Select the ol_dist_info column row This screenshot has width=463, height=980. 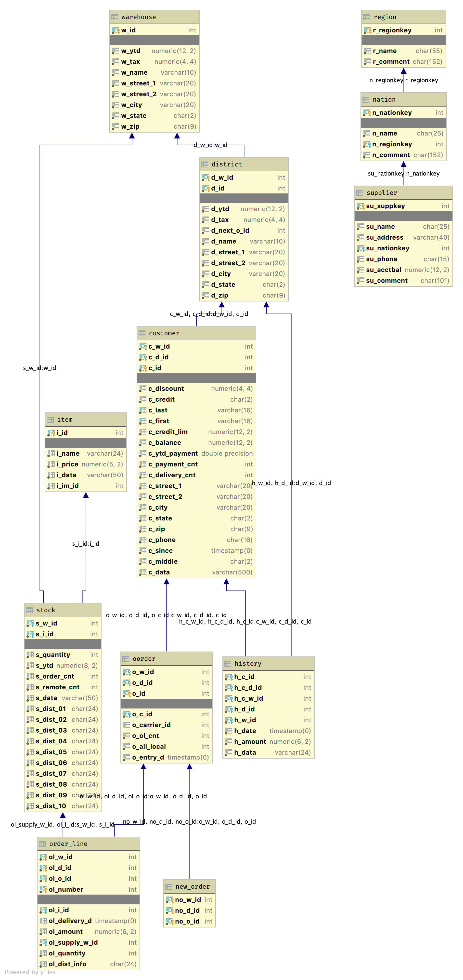point(89,964)
